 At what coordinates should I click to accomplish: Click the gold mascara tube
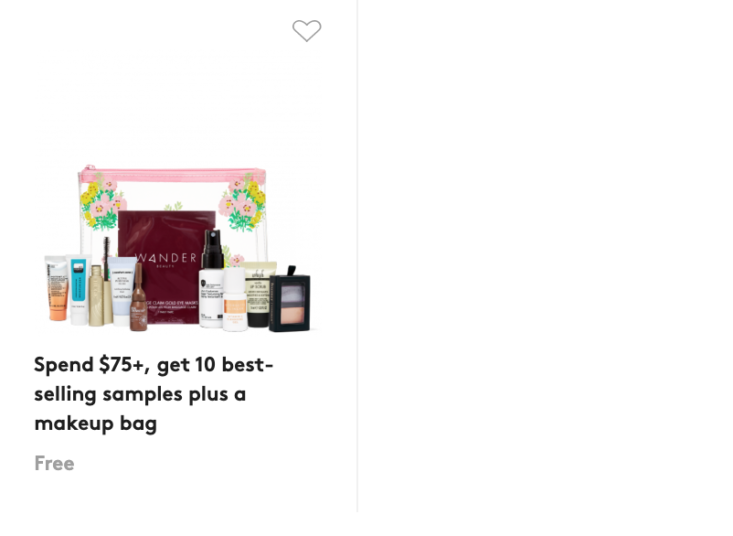tap(97, 295)
